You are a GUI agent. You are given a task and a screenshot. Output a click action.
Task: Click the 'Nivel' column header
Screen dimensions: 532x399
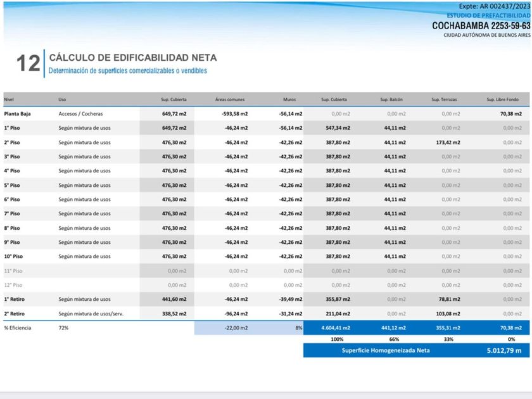[x=9, y=99]
